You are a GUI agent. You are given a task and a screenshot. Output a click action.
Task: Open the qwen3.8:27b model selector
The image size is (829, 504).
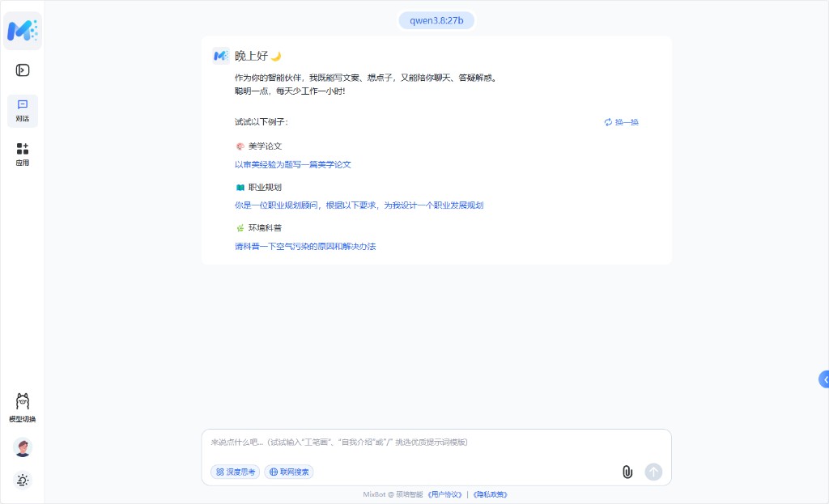pyautogui.click(x=436, y=20)
